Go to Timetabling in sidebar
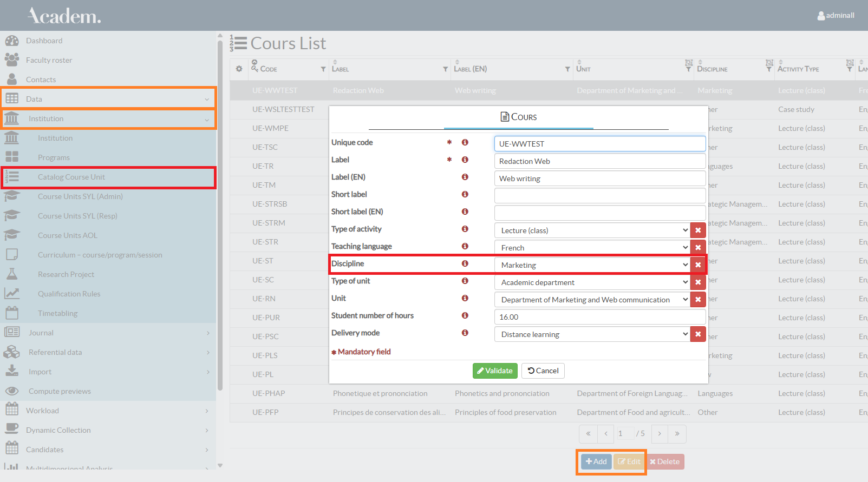Viewport: 868px width, 482px height. tap(57, 313)
